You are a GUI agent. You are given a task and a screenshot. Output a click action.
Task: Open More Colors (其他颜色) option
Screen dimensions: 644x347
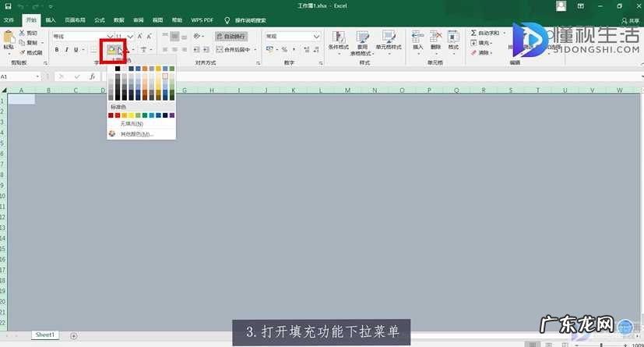click(x=141, y=134)
